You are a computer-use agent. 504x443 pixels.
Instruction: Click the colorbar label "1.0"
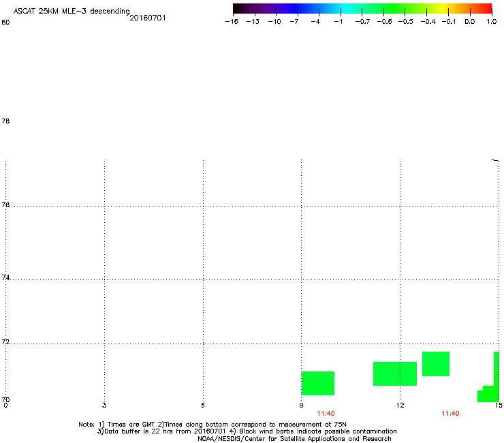[492, 22]
